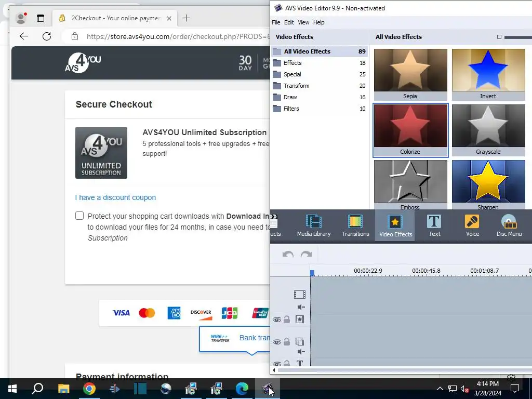Select the Effects folder category
The width and height of the screenshot is (532, 399).
click(320, 63)
